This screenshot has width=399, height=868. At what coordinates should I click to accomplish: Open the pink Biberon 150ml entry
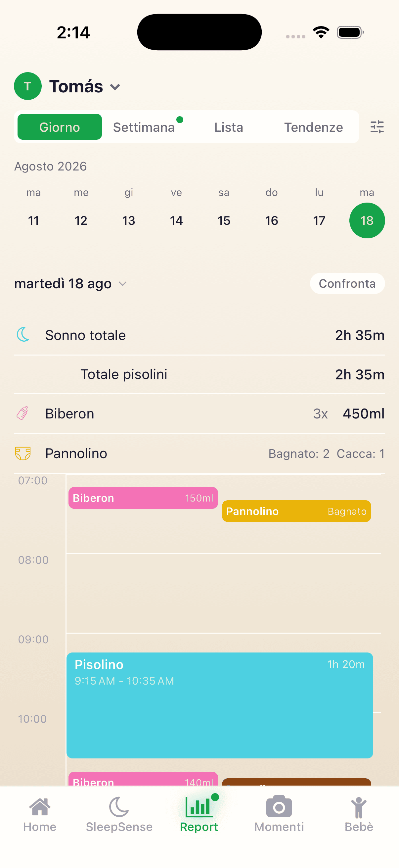(143, 498)
